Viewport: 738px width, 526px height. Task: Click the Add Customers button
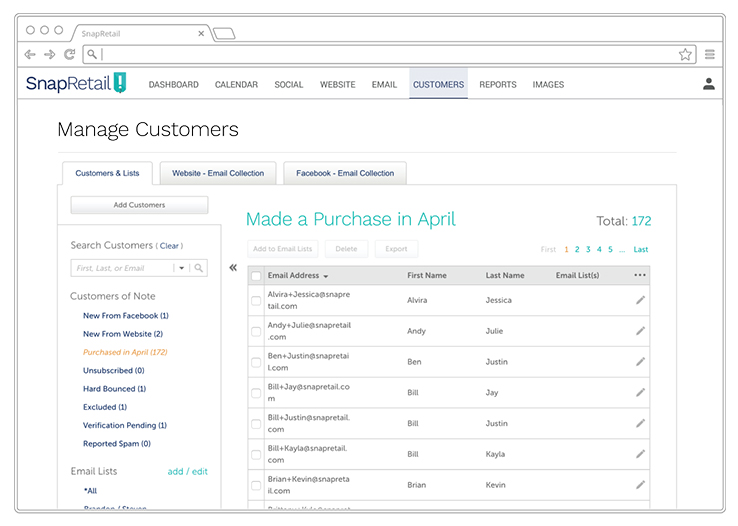[x=139, y=205]
